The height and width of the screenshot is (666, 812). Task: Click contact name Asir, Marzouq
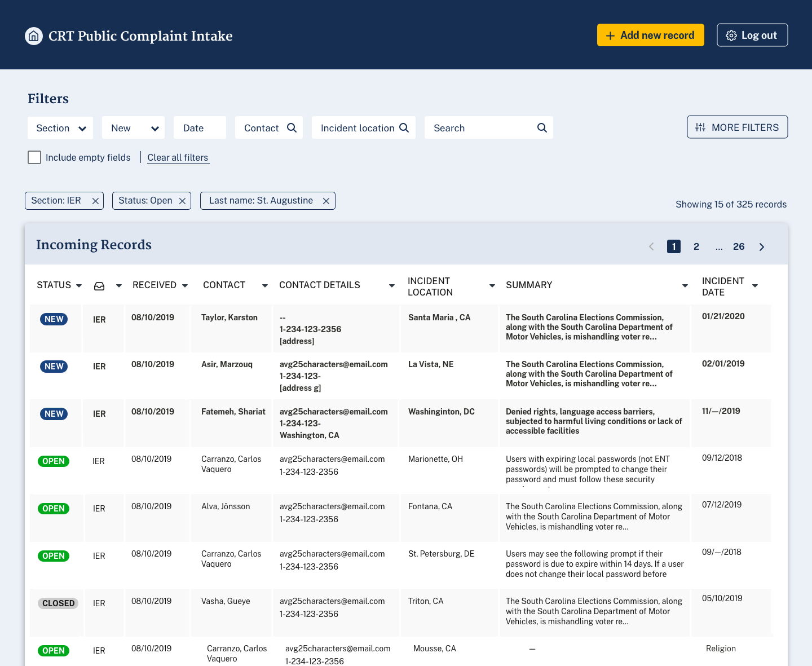click(227, 364)
